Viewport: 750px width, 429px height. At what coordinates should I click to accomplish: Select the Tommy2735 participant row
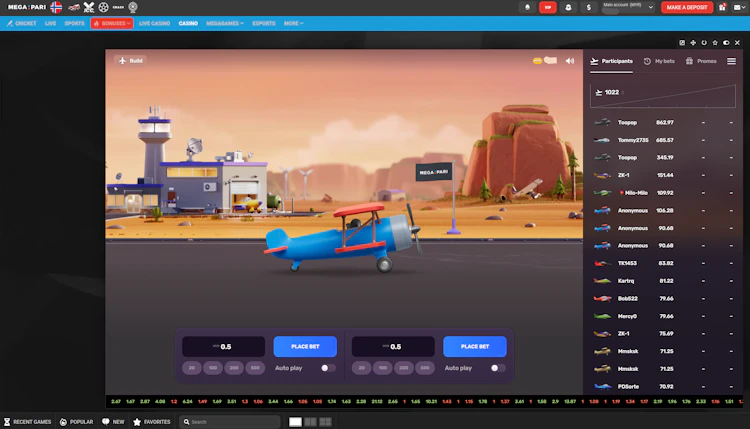point(663,140)
